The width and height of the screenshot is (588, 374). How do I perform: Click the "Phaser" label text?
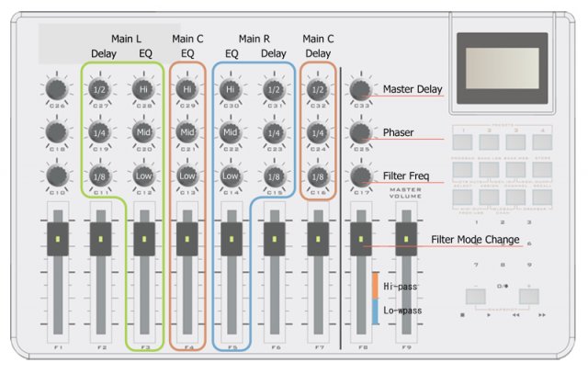tap(398, 132)
